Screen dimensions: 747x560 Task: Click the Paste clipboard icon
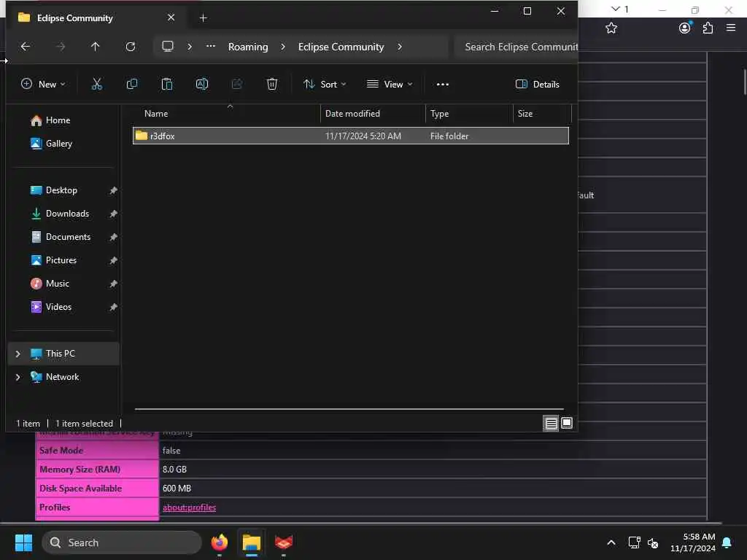tap(167, 85)
